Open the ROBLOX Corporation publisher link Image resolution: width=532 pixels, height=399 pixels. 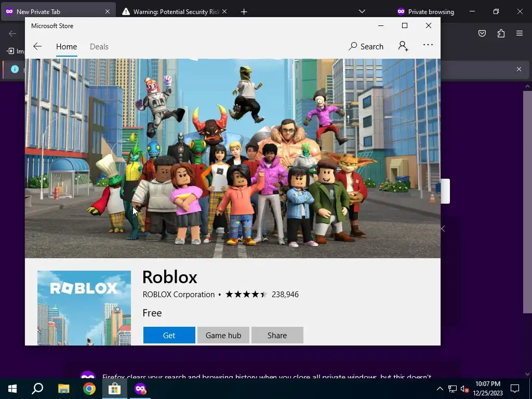point(179,294)
